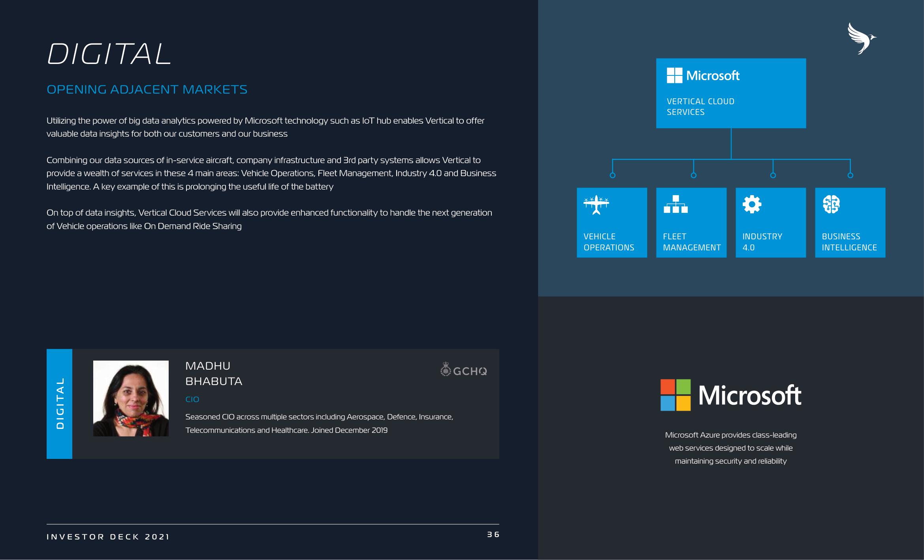The width and height of the screenshot is (924, 560).
Task: Click the brain icon in Business Intelligence tile
Action: (x=831, y=205)
